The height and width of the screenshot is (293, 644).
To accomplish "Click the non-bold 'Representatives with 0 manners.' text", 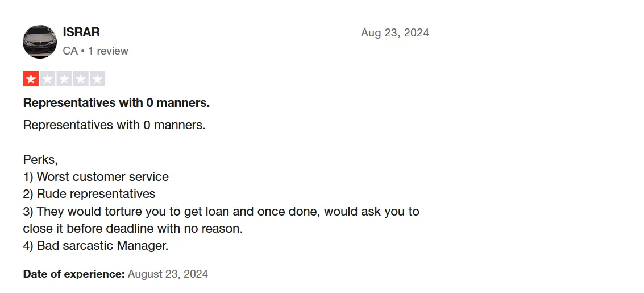I will 114,125.
